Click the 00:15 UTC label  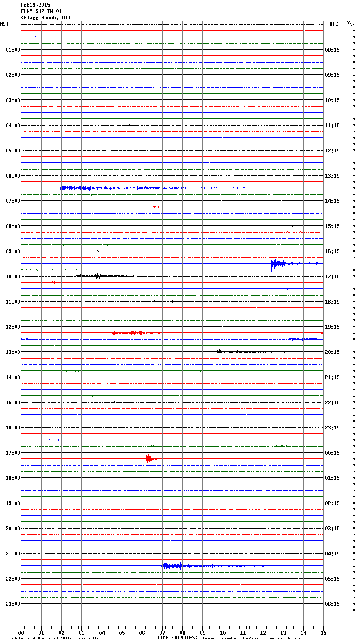click(x=332, y=453)
